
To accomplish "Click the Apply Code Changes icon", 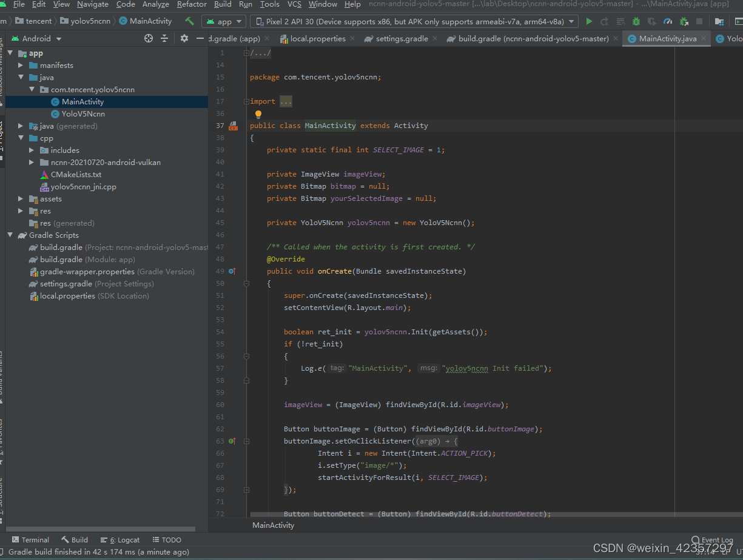I will (x=620, y=21).
